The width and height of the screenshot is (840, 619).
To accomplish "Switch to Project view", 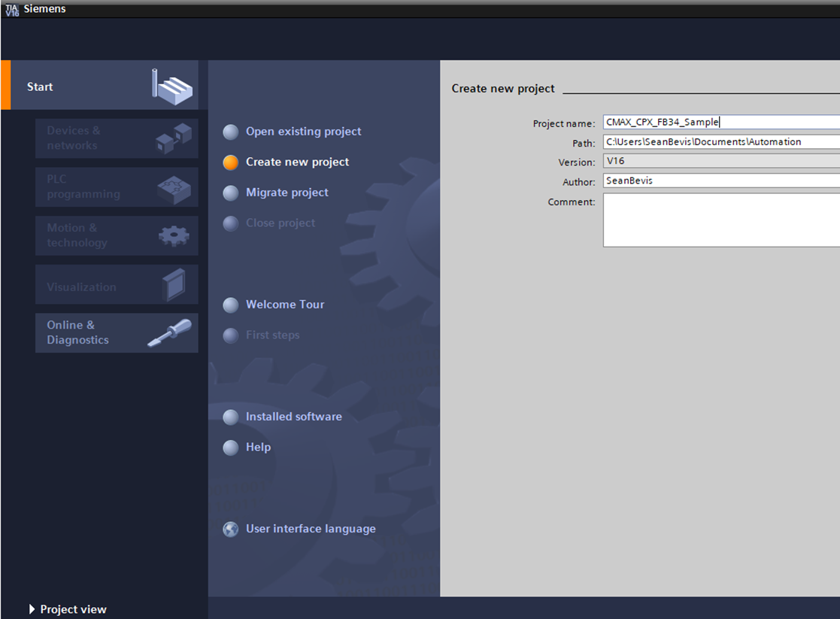I will 74,609.
